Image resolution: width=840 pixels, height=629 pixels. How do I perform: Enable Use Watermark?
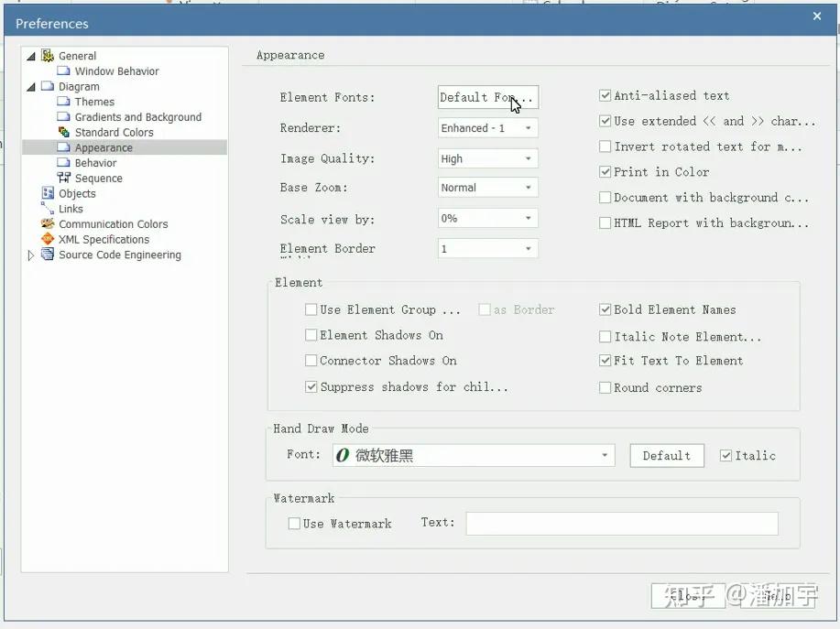click(x=293, y=524)
